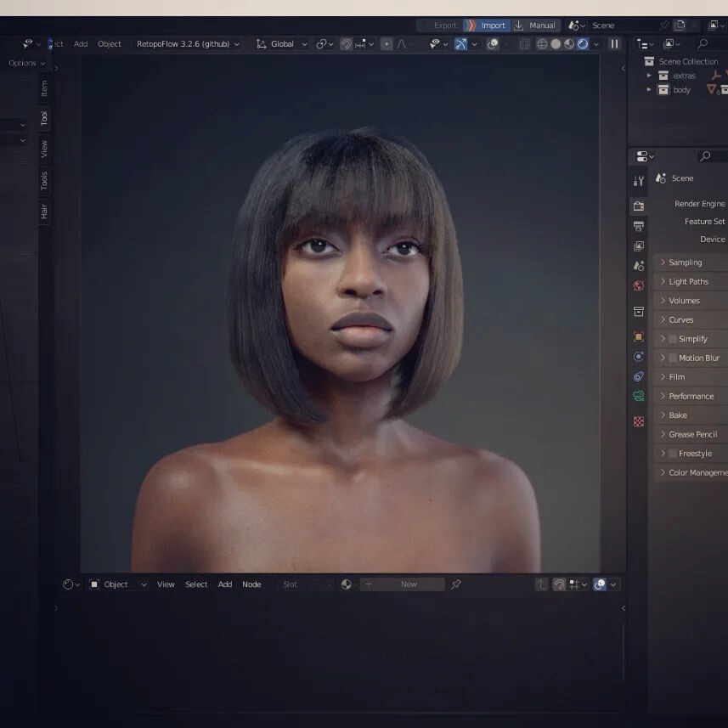Open the Select menu in node editor
Screen dimensions: 728x728
[196, 584]
